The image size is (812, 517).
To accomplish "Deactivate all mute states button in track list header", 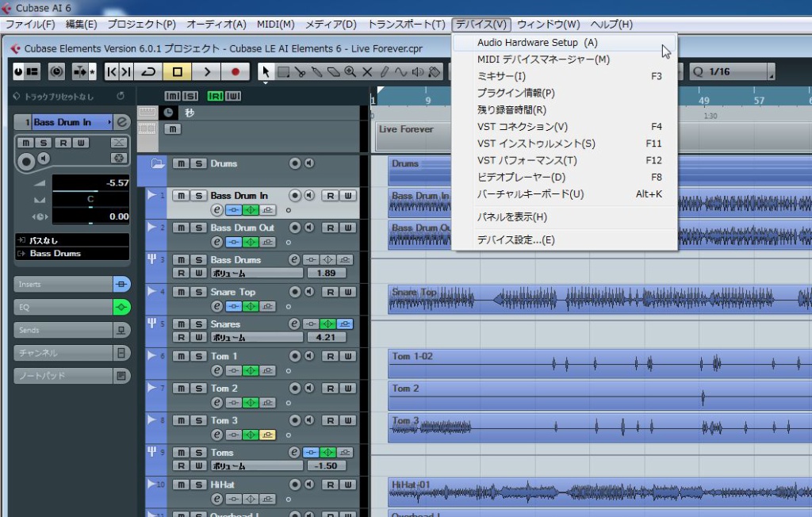I will coord(172,96).
